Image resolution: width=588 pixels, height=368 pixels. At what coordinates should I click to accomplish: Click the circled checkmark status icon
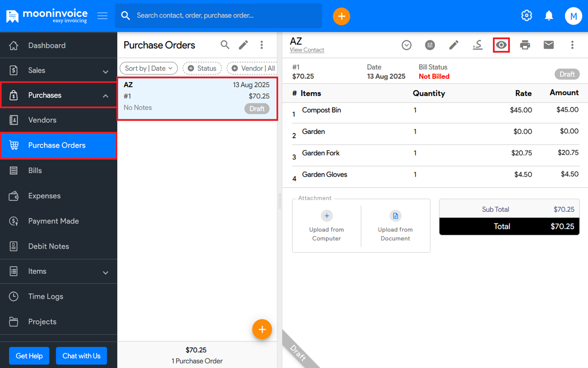coord(406,45)
